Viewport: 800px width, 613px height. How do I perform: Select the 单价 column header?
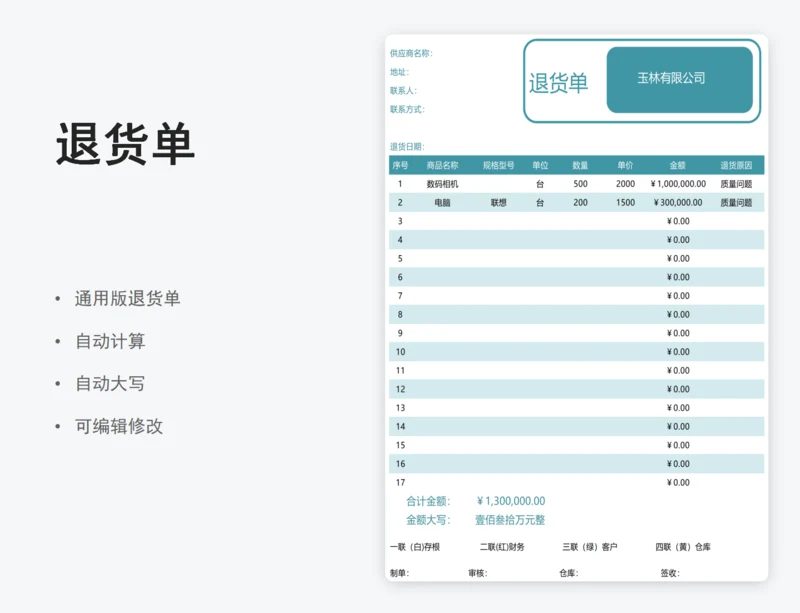pos(625,165)
